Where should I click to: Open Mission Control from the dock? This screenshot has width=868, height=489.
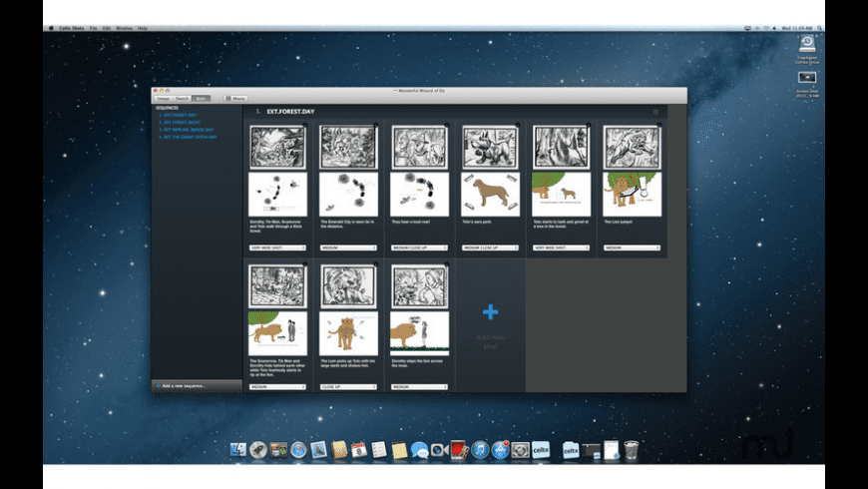pos(278,450)
